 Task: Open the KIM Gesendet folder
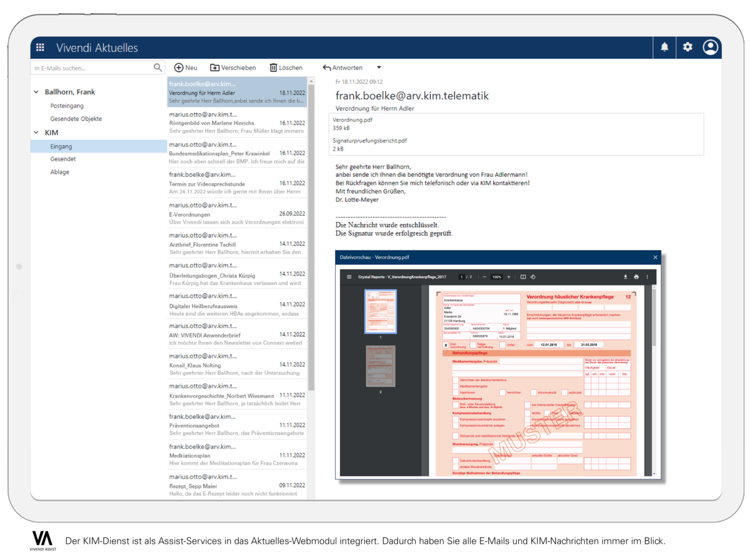coord(63,159)
